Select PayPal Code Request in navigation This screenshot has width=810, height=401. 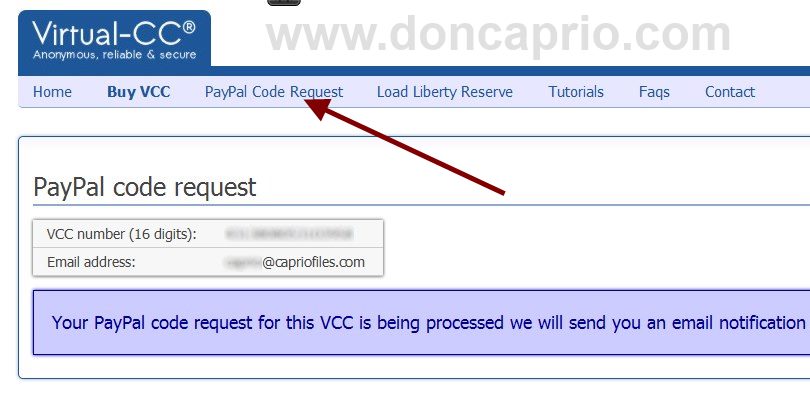point(274,92)
